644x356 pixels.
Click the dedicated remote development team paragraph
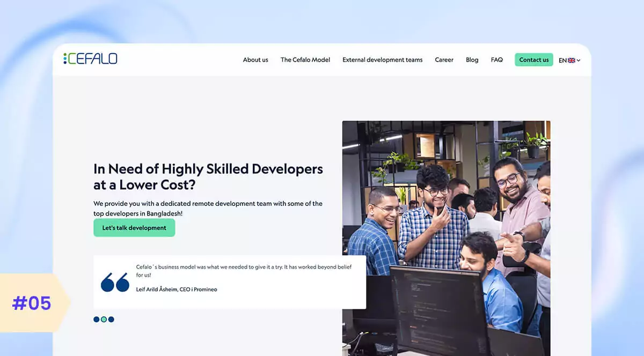[208, 209]
